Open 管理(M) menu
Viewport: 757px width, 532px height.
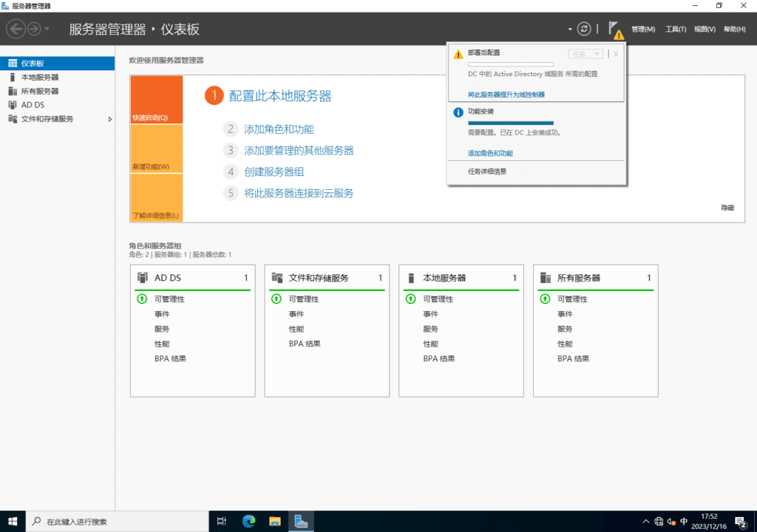point(643,30)
